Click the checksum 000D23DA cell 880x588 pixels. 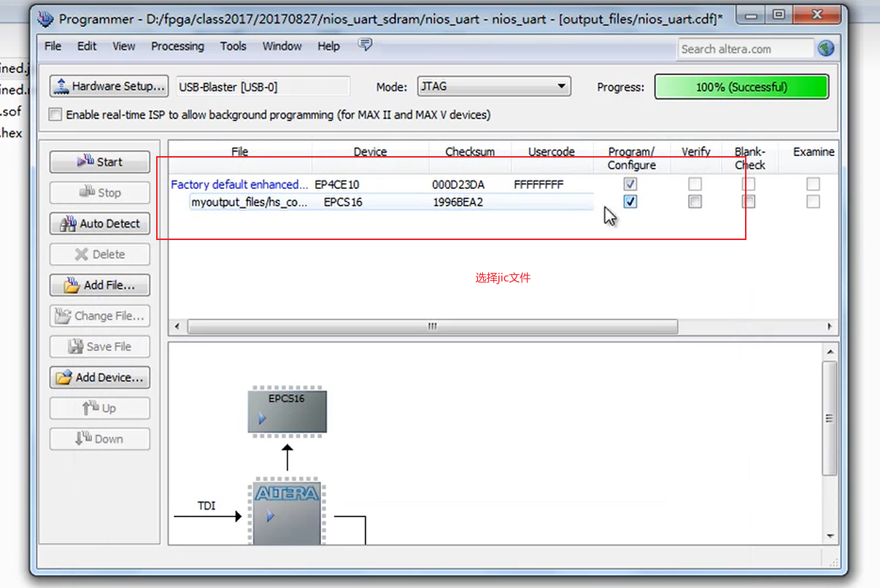coord(458,185)
